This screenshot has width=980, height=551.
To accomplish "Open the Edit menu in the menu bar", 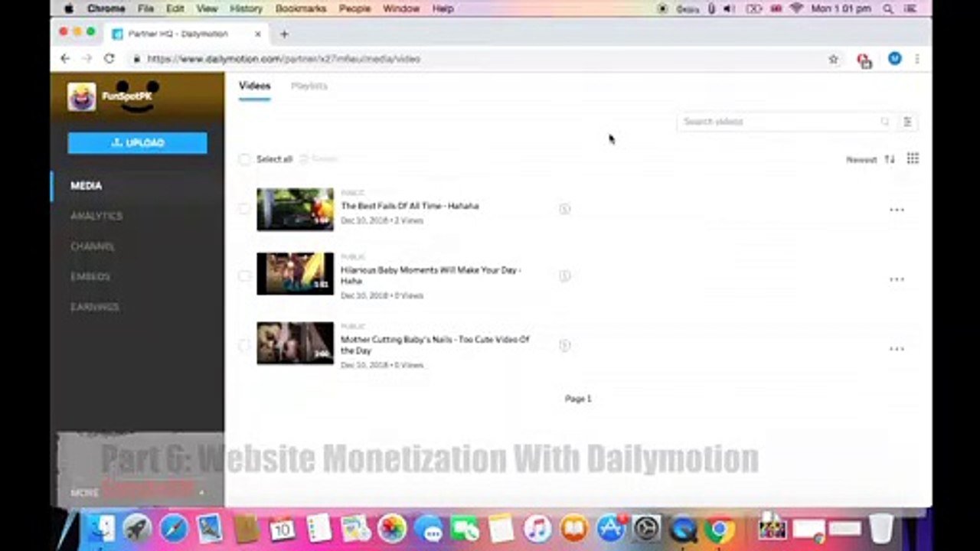I will 175,8.
